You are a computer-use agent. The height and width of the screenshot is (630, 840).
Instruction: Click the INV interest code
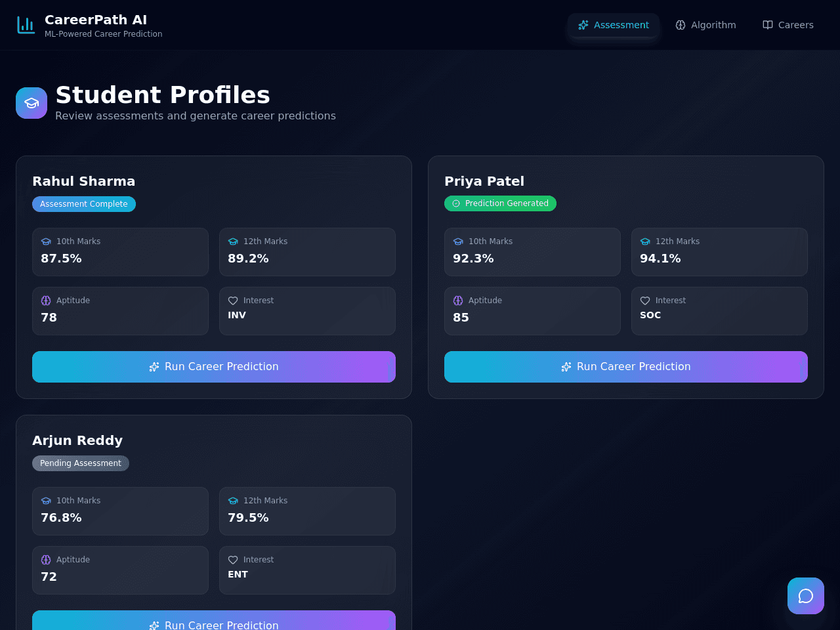pyautogui.click(x=237, y=315)
